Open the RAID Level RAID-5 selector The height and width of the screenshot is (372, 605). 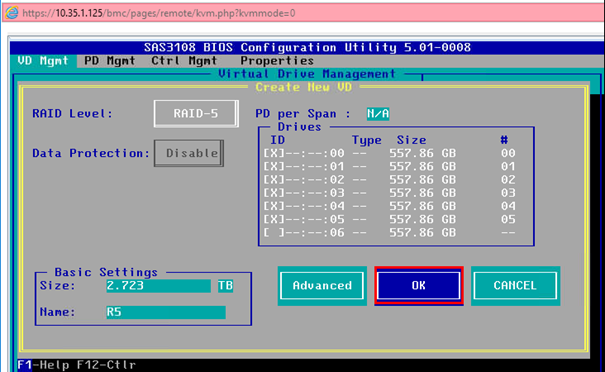(196, 113)
